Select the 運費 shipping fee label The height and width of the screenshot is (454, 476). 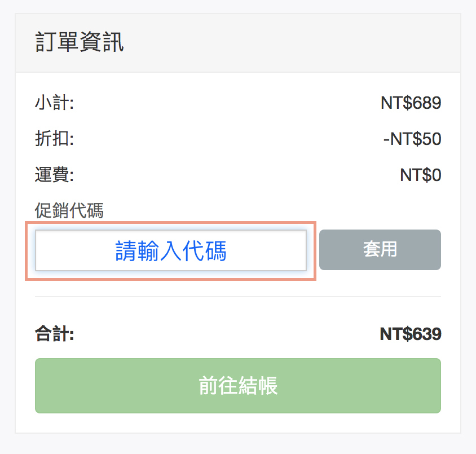(x=55, y=175)
